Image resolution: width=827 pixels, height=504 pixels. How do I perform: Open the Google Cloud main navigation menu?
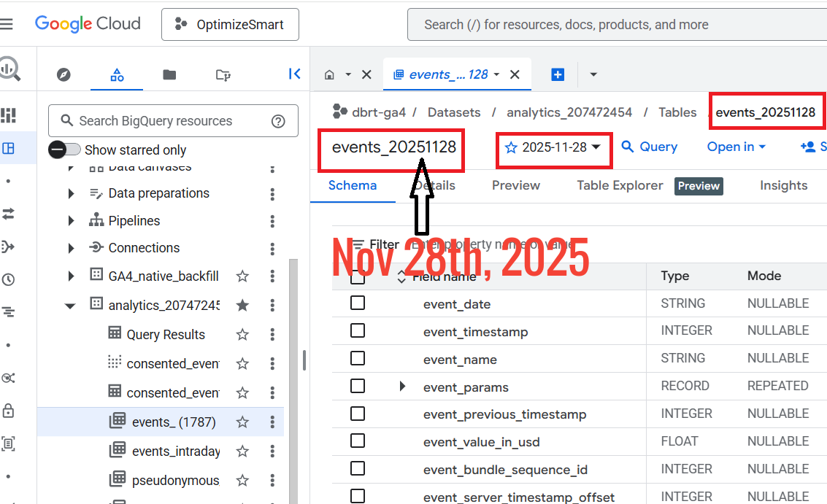tap(7, 24)
